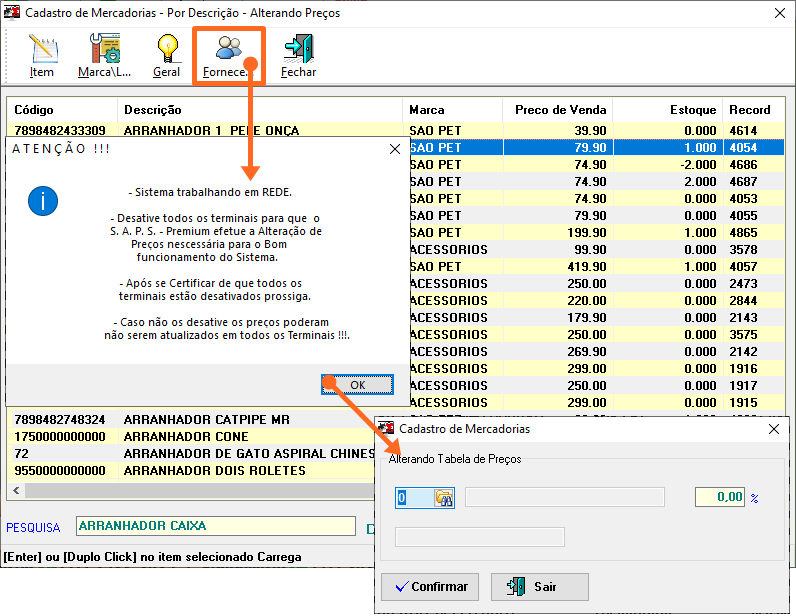Sort by Record column header
This screenshot has width=796, height=616.
tap(753, 110)
